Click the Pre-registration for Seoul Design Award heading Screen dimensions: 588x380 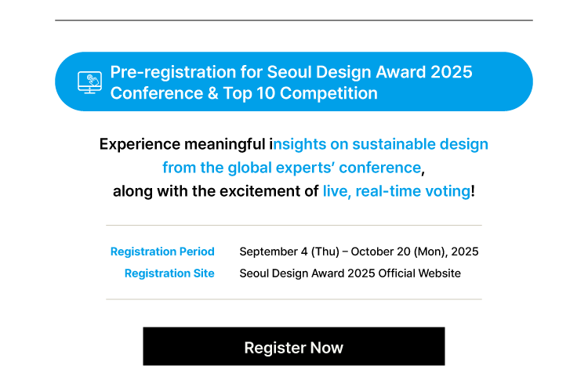291,72
